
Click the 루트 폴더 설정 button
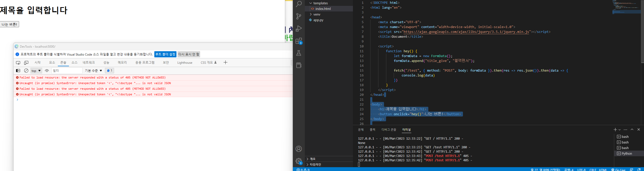pyautogui.click(x=165, y=54)
